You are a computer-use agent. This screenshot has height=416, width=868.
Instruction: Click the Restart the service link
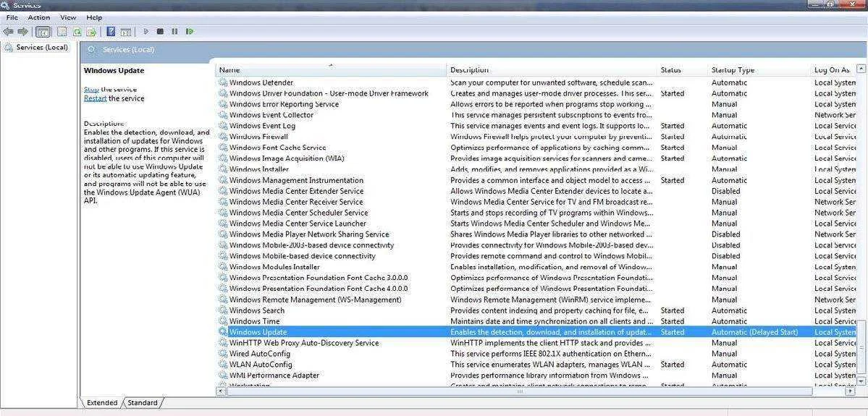click(x=96, y=98)
